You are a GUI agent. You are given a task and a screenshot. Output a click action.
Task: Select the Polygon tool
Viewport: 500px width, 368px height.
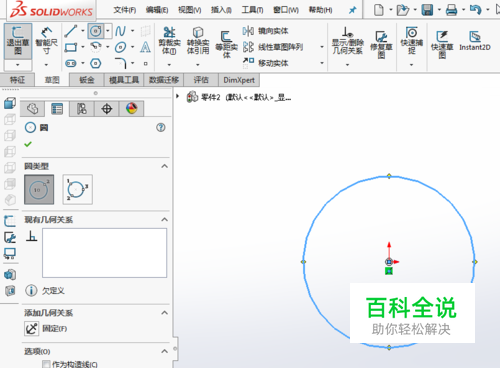coord(96,63)
